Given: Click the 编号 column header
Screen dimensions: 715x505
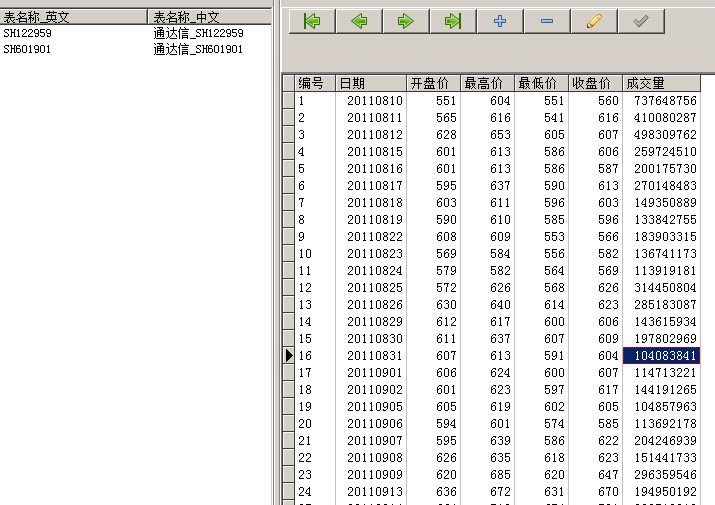Looking at the screenshot, I should click(315, 83).
